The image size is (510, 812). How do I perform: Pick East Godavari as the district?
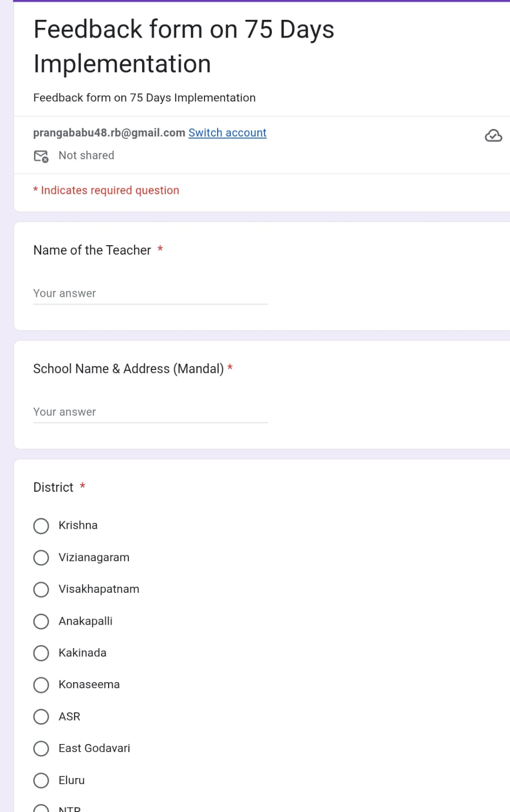click(x=41, y=749)
